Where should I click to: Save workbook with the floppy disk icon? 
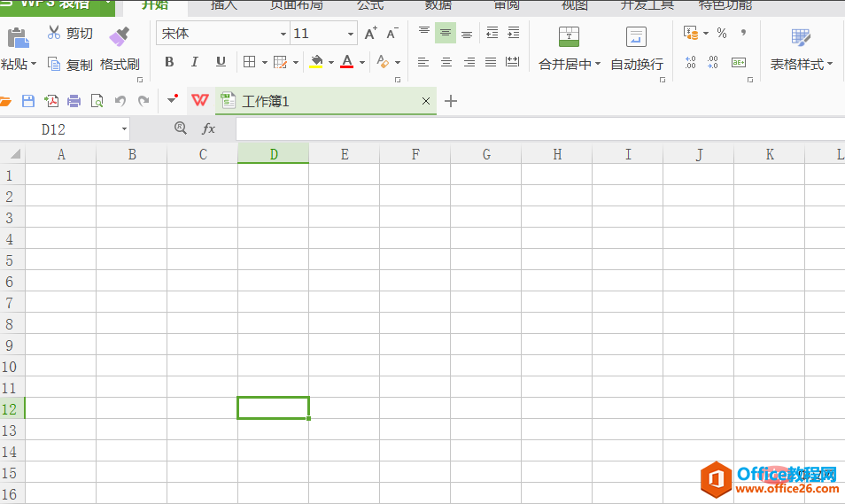click(x=28, y=101)
